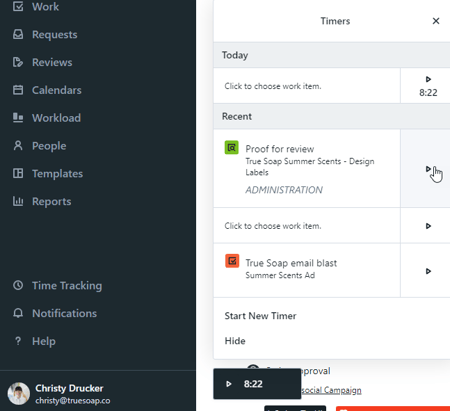Screen dimensions: 450x411
Task: Open the Reports bar chart icon
Action: tap(18, 201)
